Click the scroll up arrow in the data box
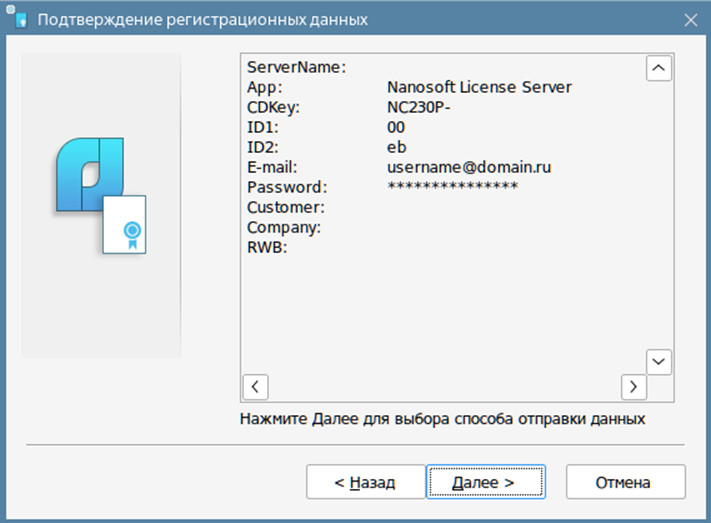Image resolution: width=711 pixels, height=523 pixels. pyautogui.click(x=658, y=68)
